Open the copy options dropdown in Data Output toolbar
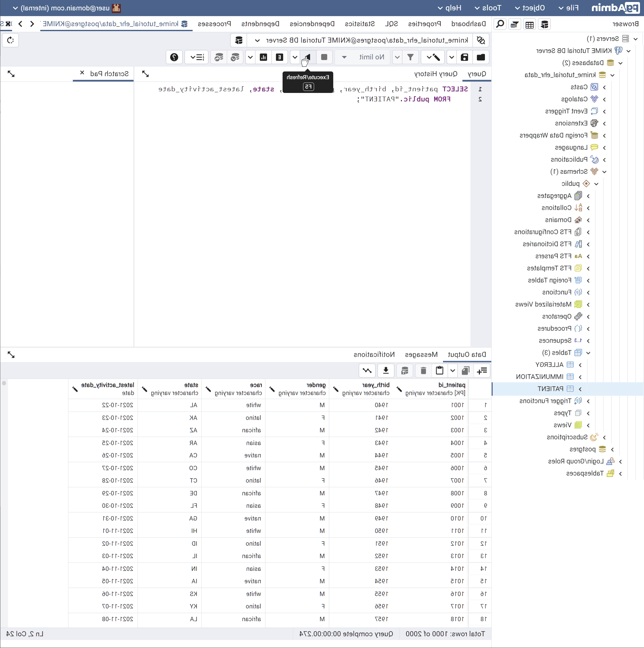This screenshot has width=644, height=648. [x=452, y=370]
